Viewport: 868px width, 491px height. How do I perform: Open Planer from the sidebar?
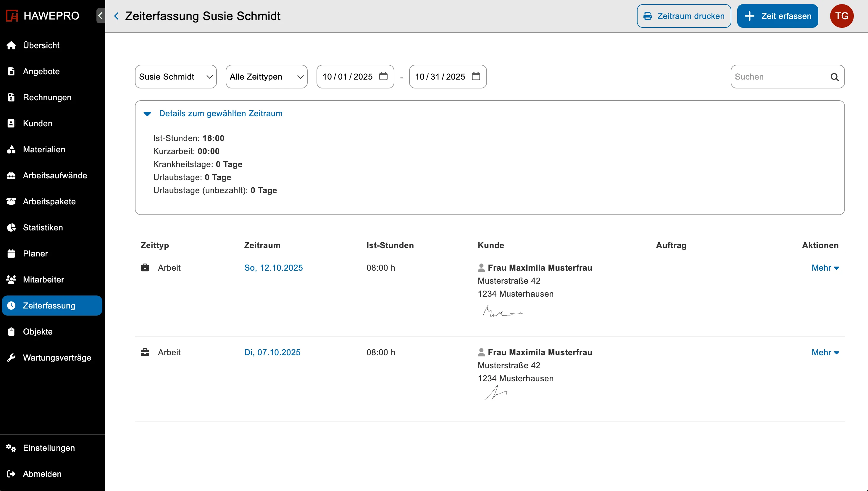coord(35,253)
